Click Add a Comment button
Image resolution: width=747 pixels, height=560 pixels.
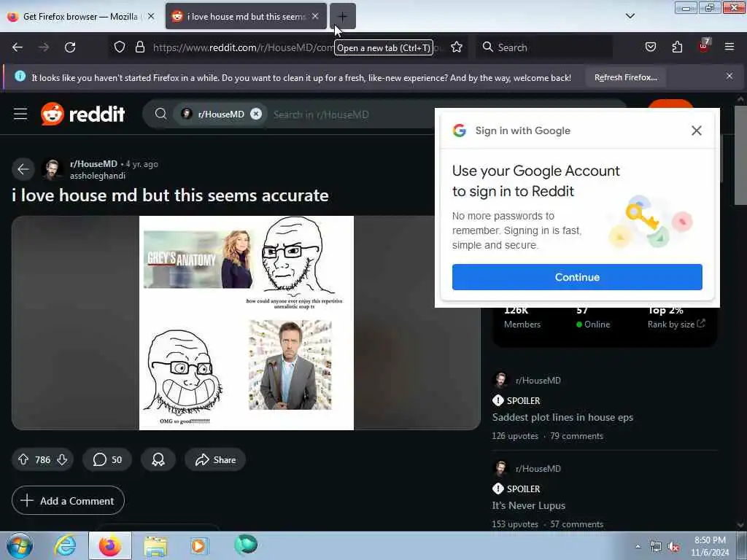tap(68, 500)
